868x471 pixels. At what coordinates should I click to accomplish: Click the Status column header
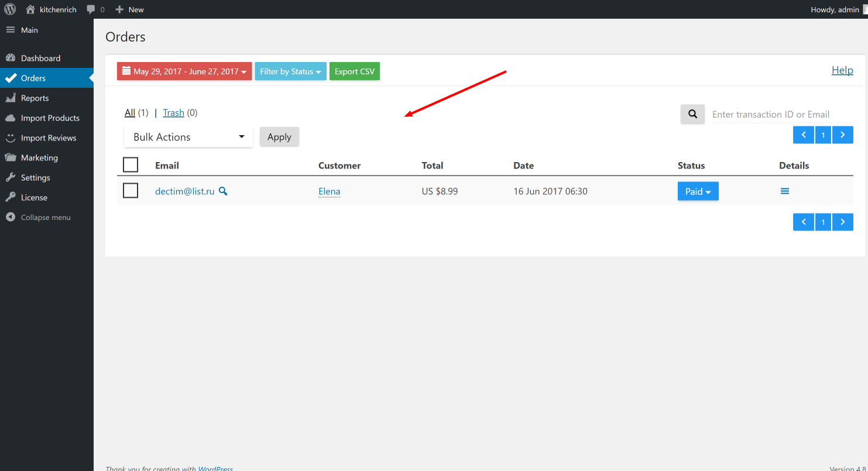click(x=691, y=166)
